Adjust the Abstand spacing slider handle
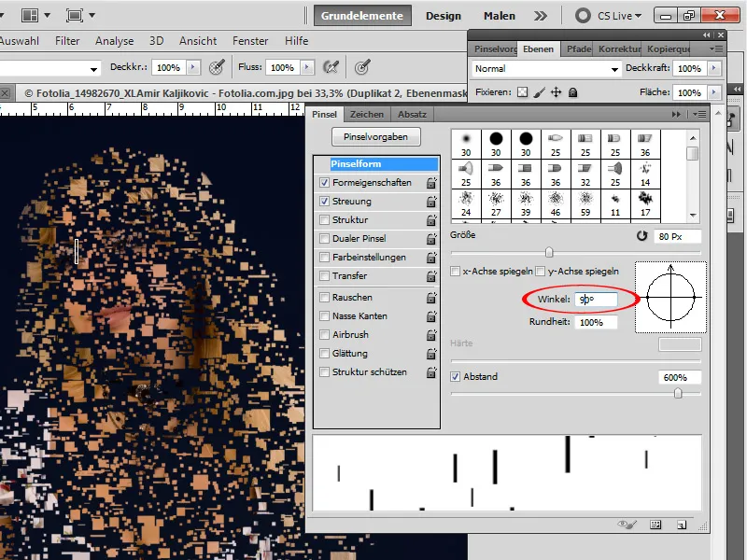This screenshot has width=747, height=560. pos(678,393)
